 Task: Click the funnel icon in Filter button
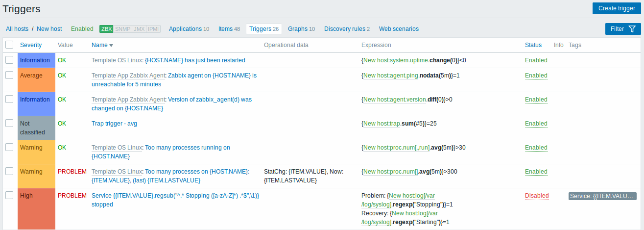632,29
